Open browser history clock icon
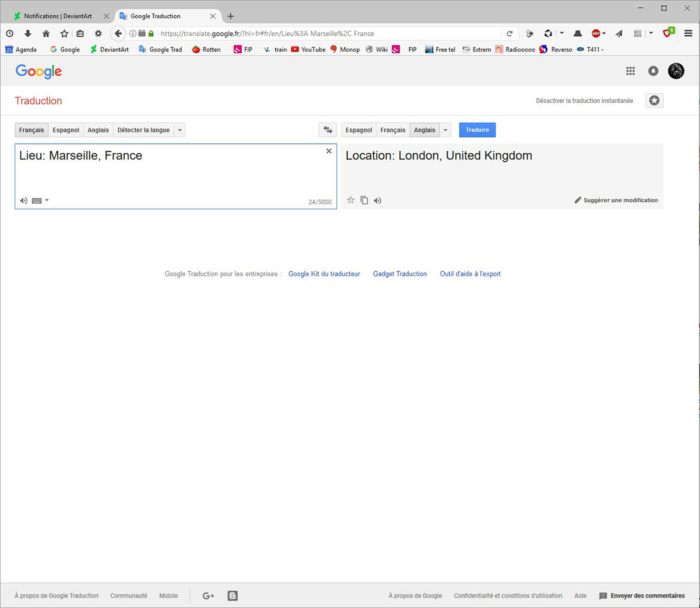The height and width of the screenshot is (608, 700). coord(10,33)
